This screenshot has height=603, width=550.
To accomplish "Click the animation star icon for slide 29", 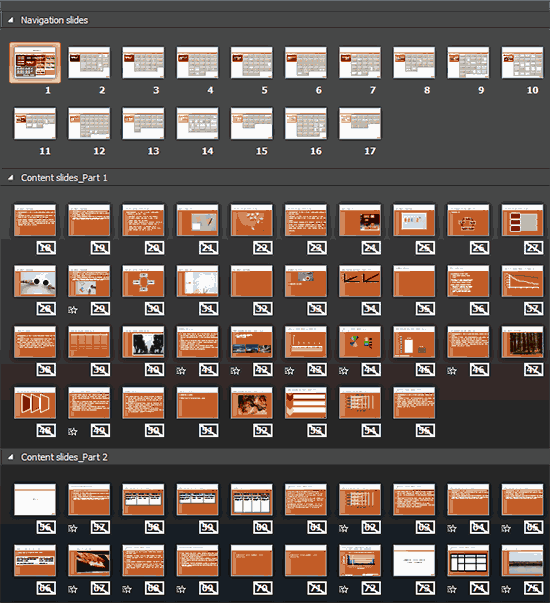I will click(73, 309).
